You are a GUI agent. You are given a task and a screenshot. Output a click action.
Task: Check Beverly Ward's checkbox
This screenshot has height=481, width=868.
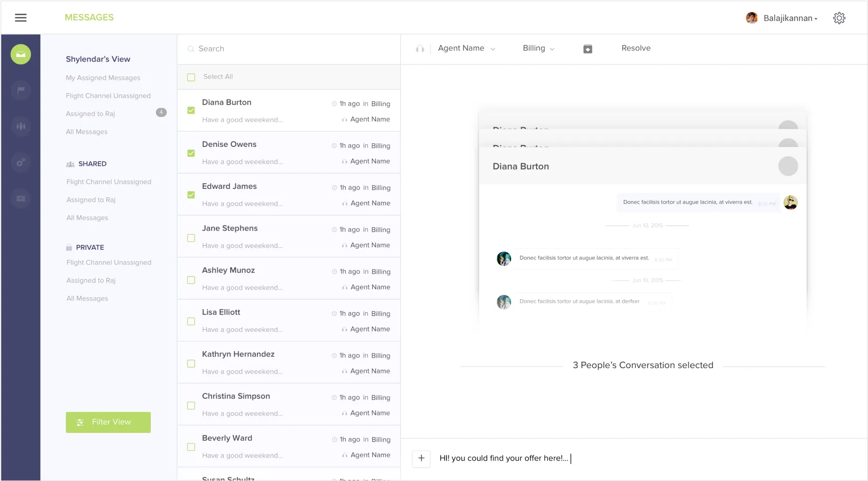coord(191,447)
